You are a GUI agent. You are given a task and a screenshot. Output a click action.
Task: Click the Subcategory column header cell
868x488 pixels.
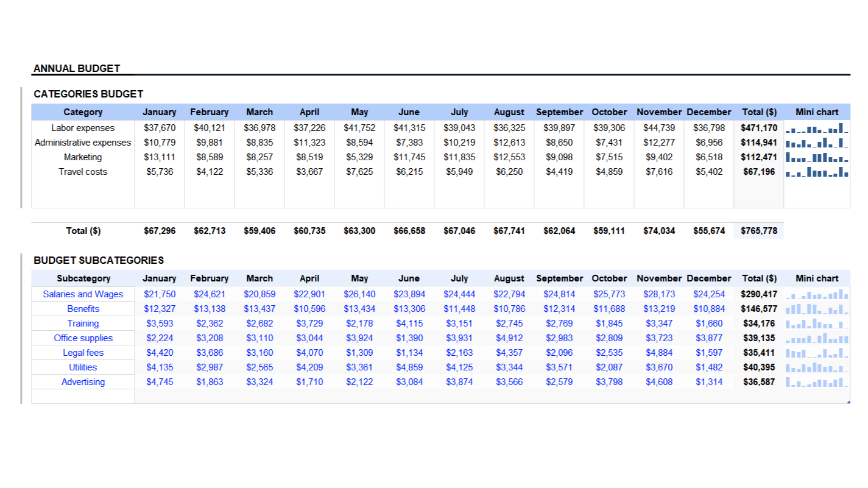click(83, 278)
